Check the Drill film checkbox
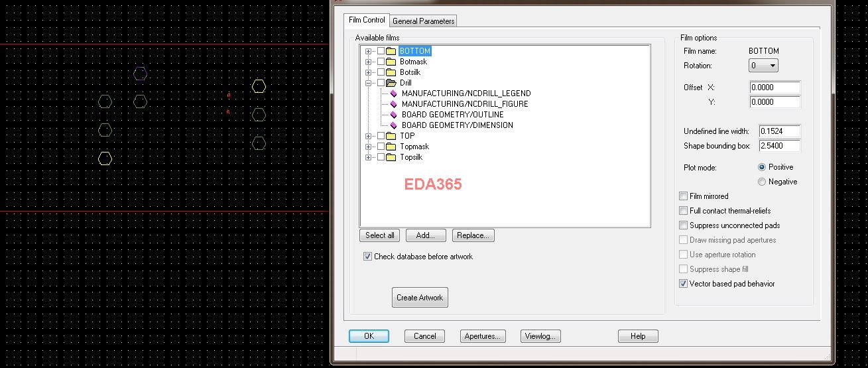 pyautogui.click(x=381, y=83)
